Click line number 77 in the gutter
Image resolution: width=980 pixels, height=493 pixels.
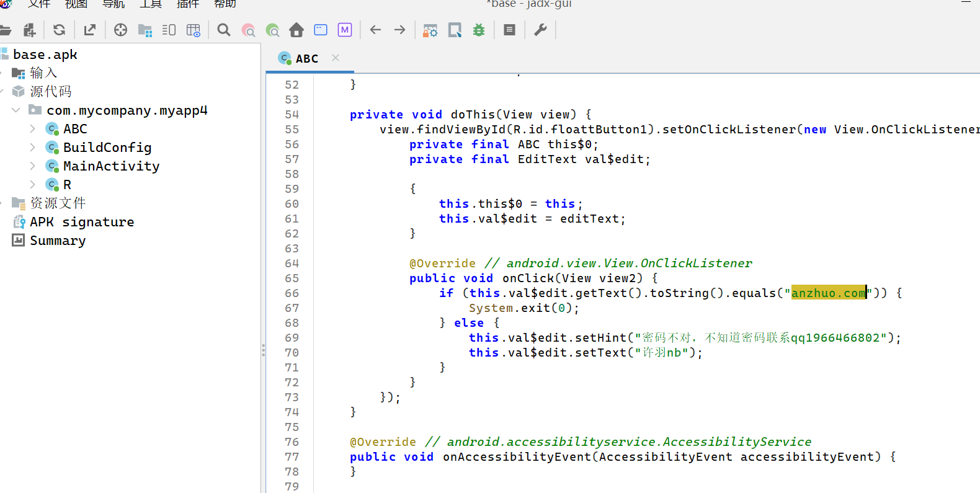292,456
